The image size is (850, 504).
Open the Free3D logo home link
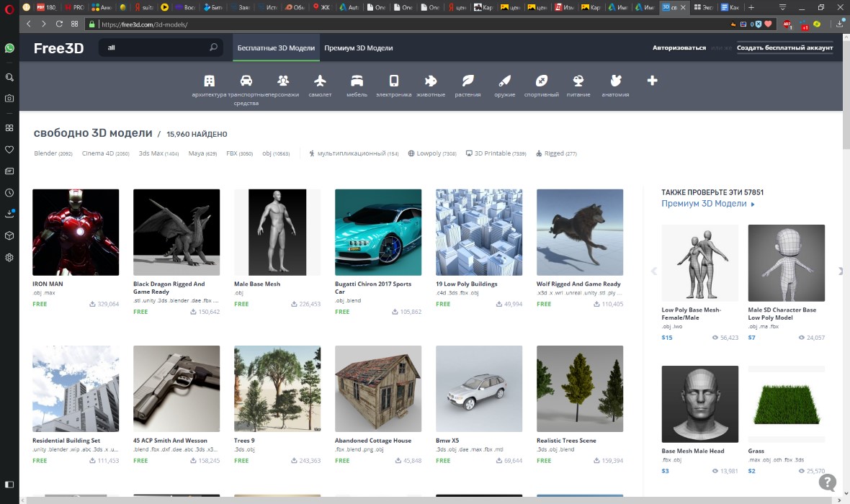(x=58, y=48)
